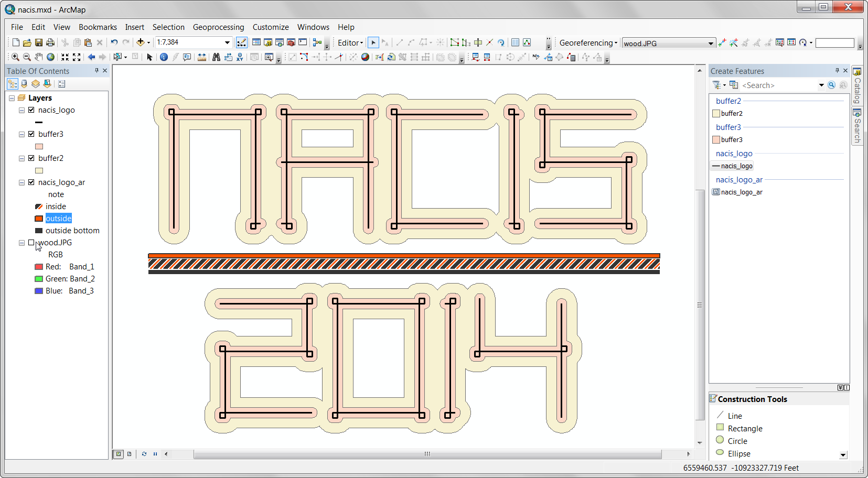Click Fixed Zoom In icon

[65, 57]
